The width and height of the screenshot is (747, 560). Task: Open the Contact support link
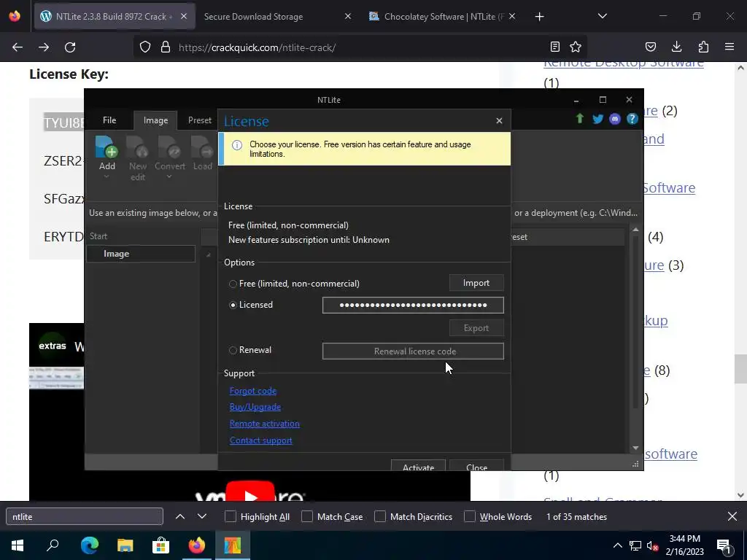click(260, 440)
